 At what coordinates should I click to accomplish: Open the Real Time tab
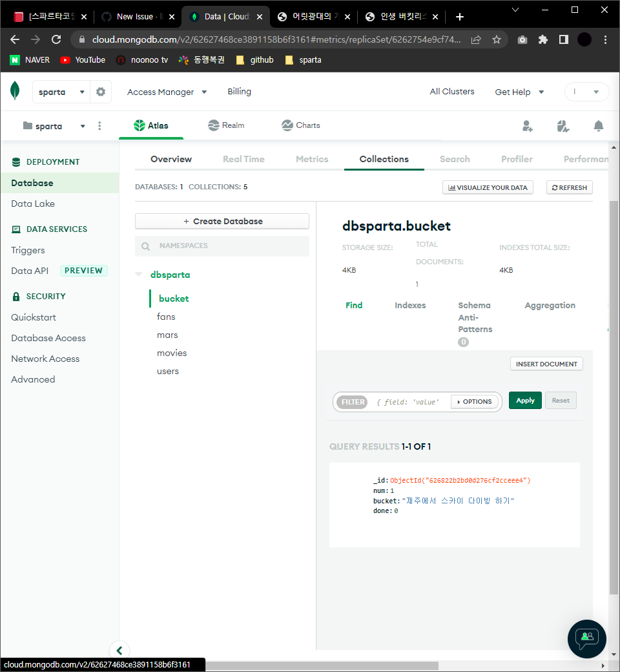click(243, 159)
